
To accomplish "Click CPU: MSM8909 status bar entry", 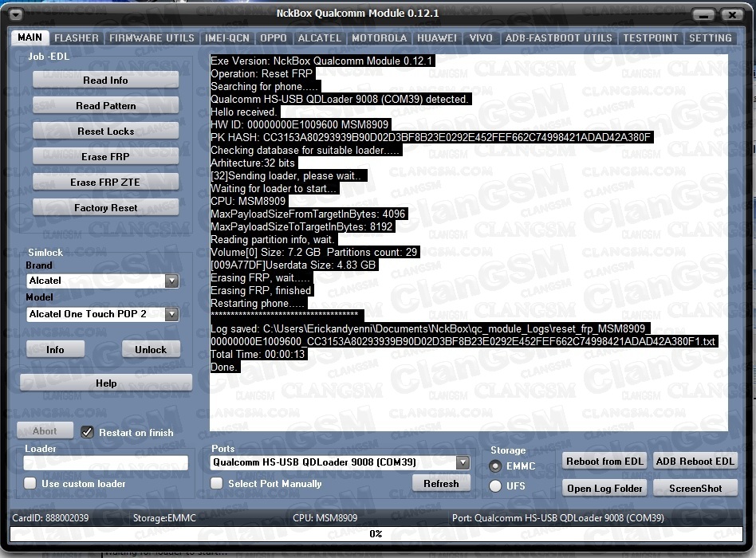I will [325, 518].
